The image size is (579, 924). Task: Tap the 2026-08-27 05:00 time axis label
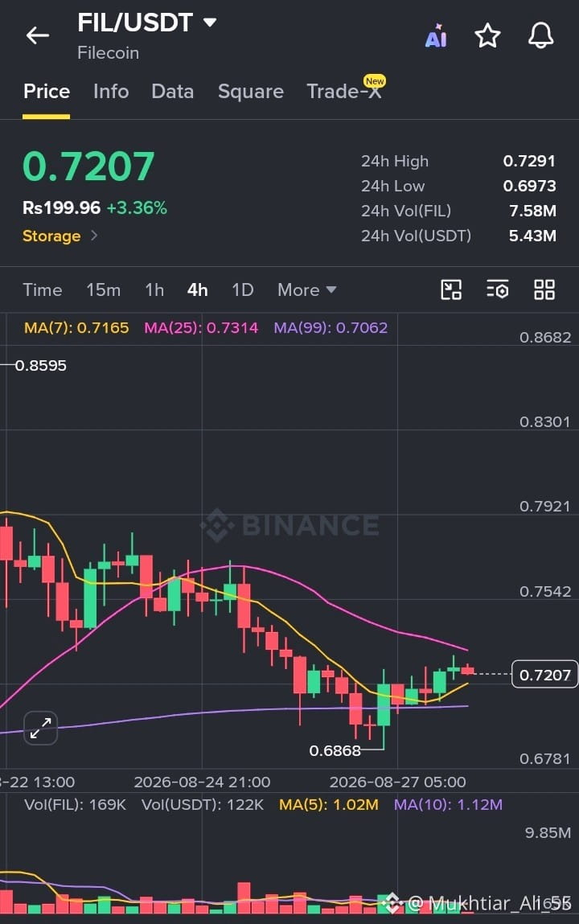coord(397,782)
